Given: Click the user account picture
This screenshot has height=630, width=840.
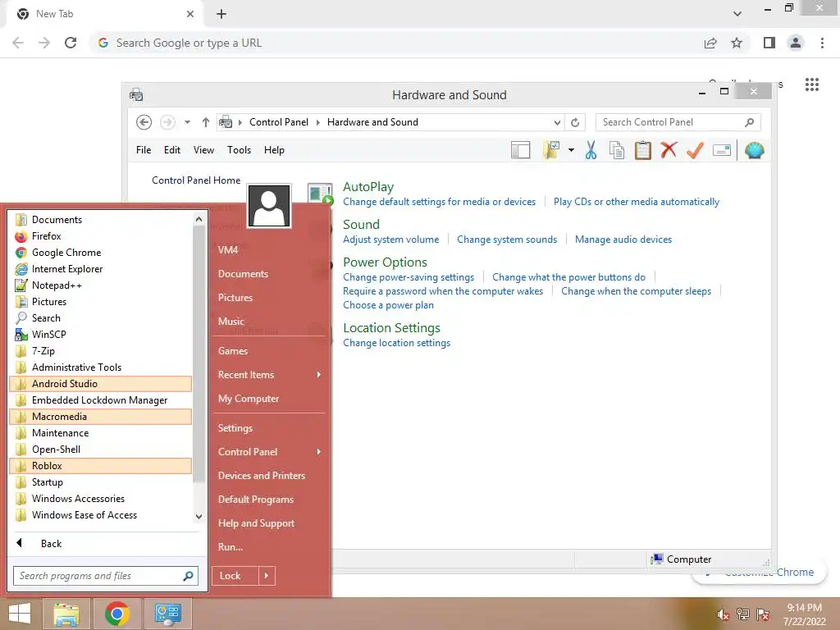Looking at the screenshot, I should pyautogui.click(x=269, y=206).
